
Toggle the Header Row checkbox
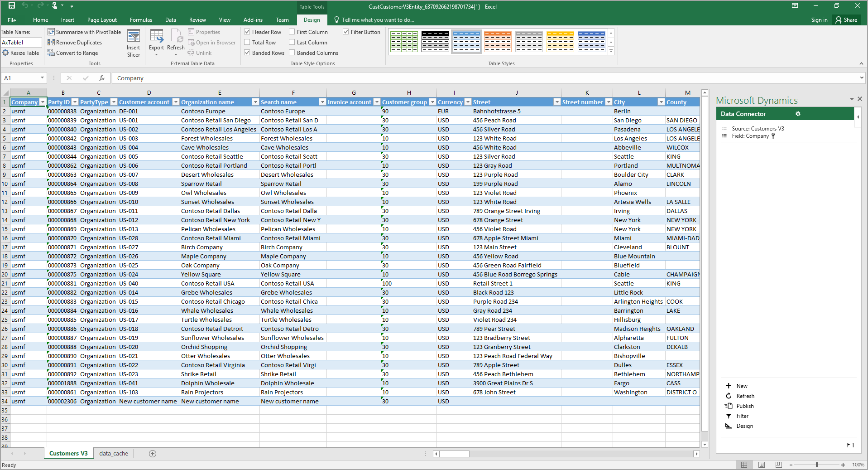pos(247,32)
